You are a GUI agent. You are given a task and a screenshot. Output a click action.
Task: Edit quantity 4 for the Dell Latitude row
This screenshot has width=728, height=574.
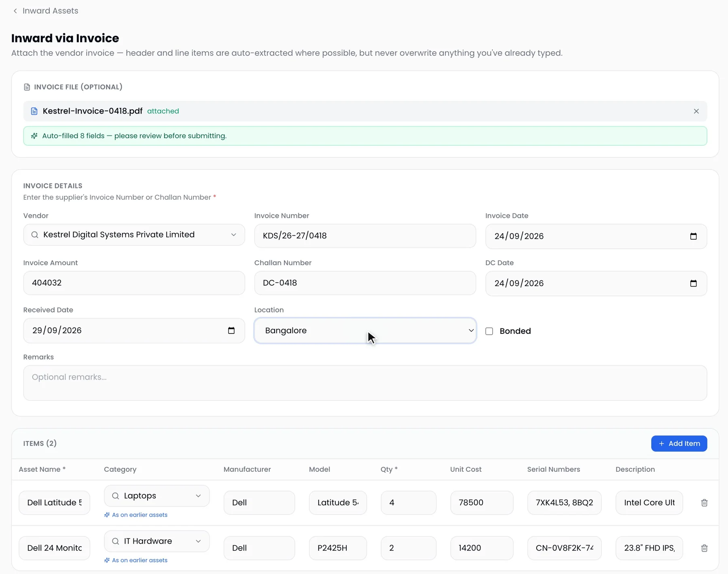[408, 503]
